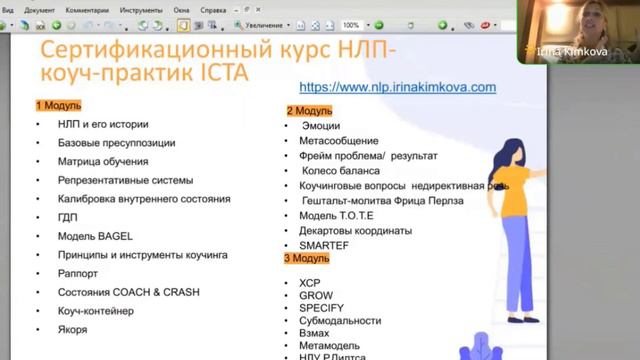Click green zoom-in button after 100% field
This screenshot has height=360, width=640.
click(x=379, y=25)
